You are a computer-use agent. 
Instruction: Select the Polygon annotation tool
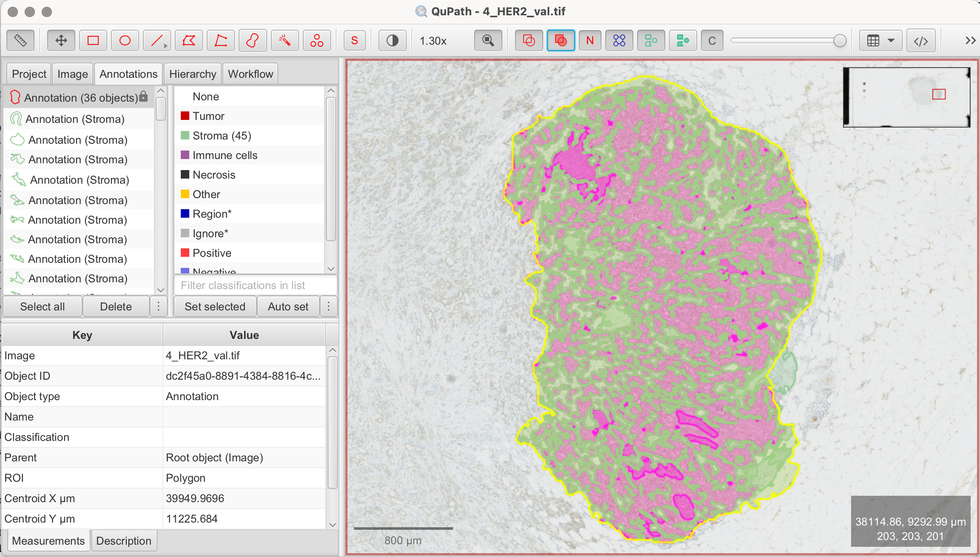(189, 41)
